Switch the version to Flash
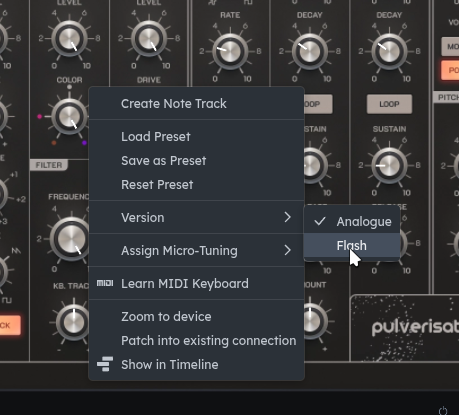The height and width of the screenshot is (415, 459). pyautogui.click(x=352, y=246)
